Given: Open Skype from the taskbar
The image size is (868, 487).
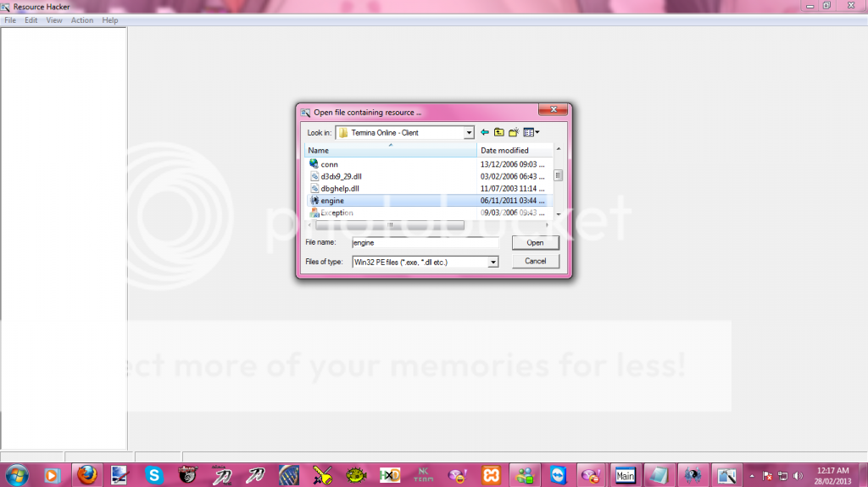Looking at the screenshot, I should [153, 474].
